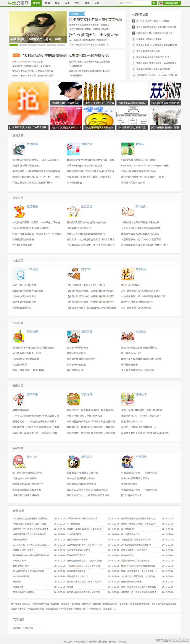Click the 钓鱼技巧 category icon
Viewport: 190px width, 644px height.
click(x=19, y=336)
